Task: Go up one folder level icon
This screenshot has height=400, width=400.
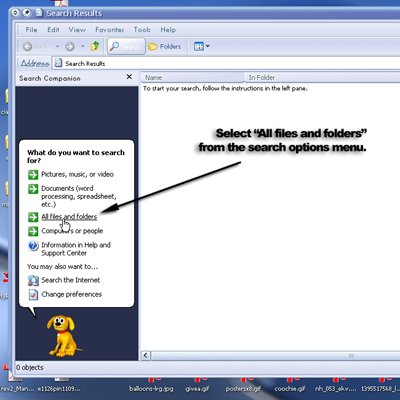Action: click(x=95, y=46)
